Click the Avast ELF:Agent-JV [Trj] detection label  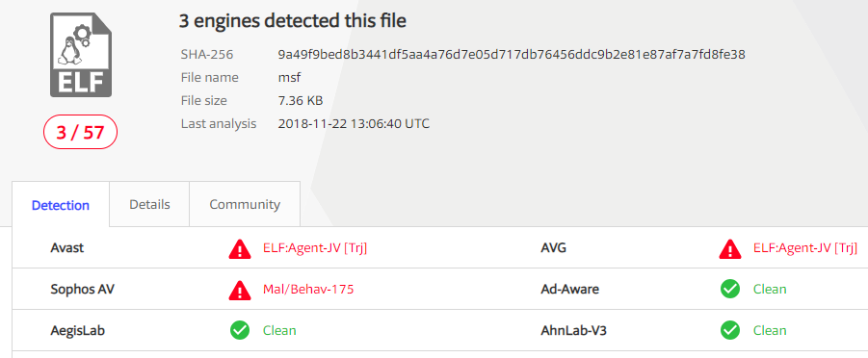[x=315, y=248]
